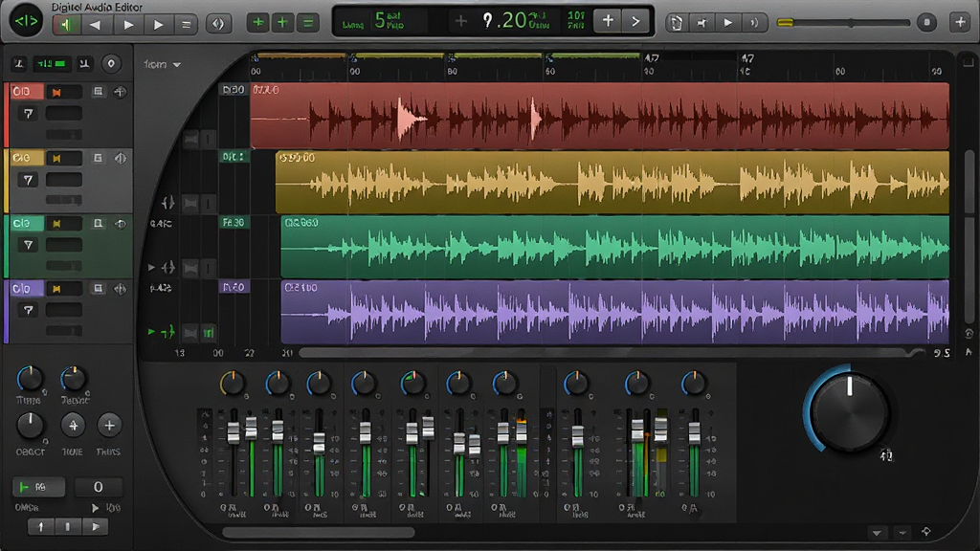Viewport: 980px width, 551px height.
Task: Select the red track name label
Action: [x=26, y=92]
